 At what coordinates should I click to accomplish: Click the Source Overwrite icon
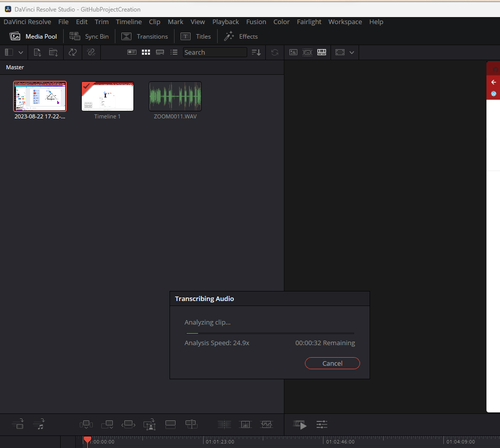coord(192,424)
